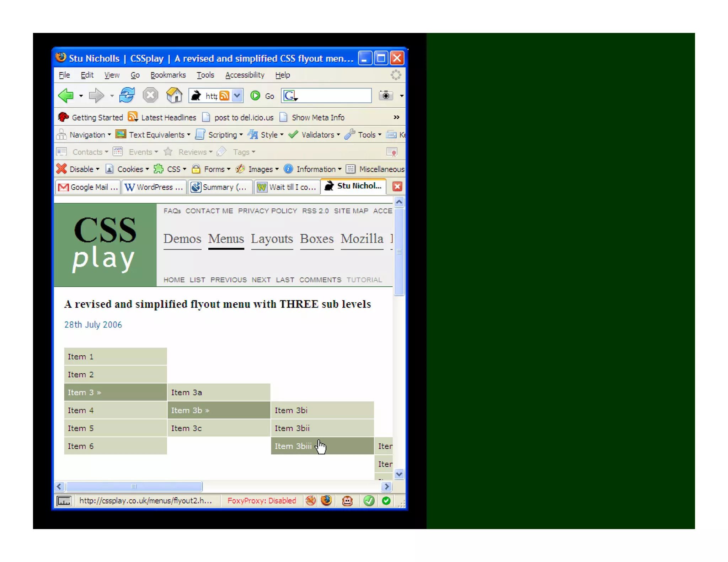
Task: Click the RSS feed icon in address bar
Action: pyautogui.click(x=224, y=96)
